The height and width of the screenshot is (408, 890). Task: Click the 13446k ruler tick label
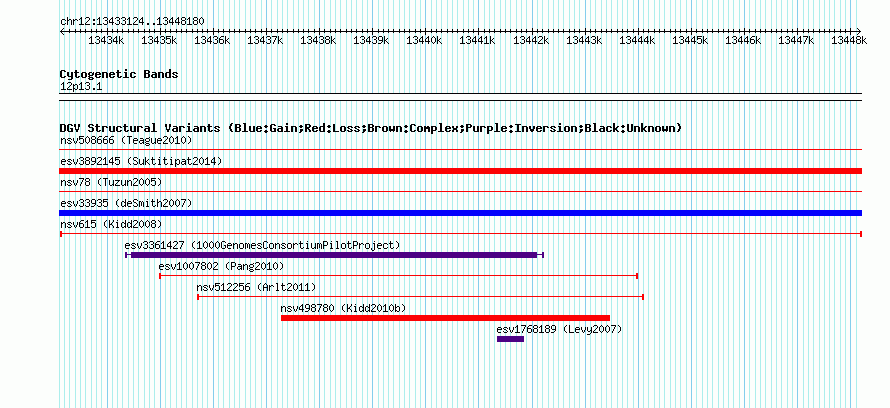point(743,40)
